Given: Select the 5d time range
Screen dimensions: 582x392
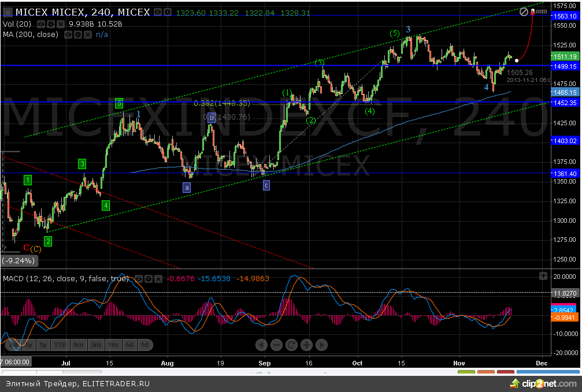Looking at the screenshot, I should pos(129,345).
